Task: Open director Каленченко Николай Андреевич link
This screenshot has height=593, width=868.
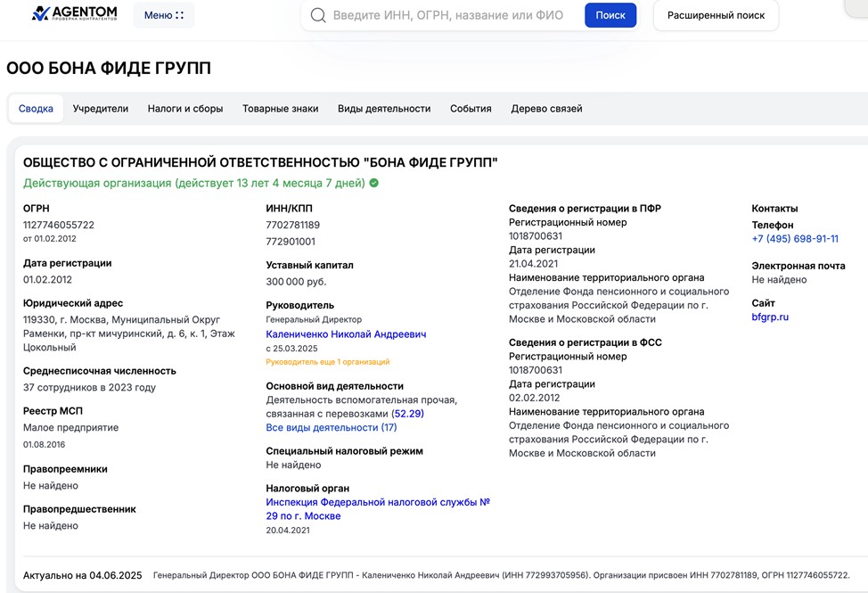Action: click(346, 334)
